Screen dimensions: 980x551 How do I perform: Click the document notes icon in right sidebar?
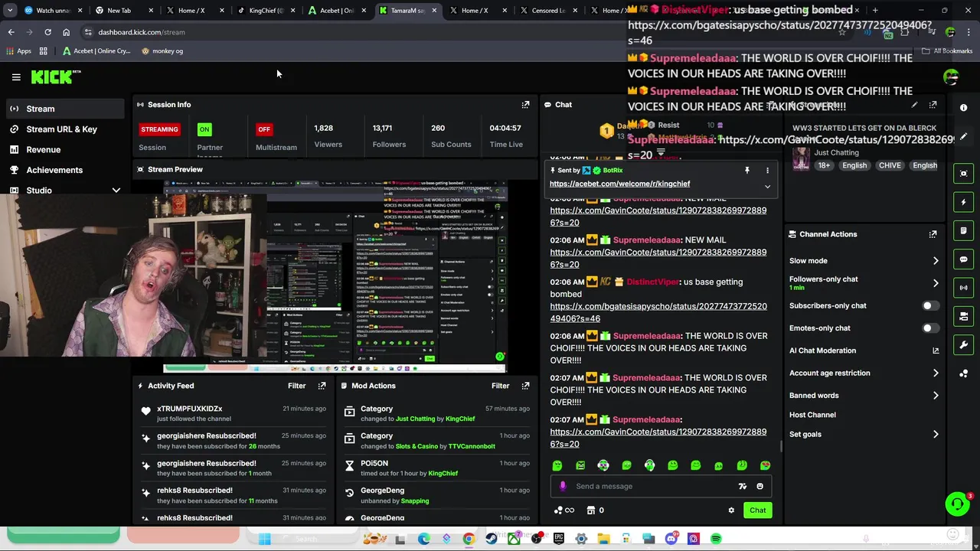[964, 230]
